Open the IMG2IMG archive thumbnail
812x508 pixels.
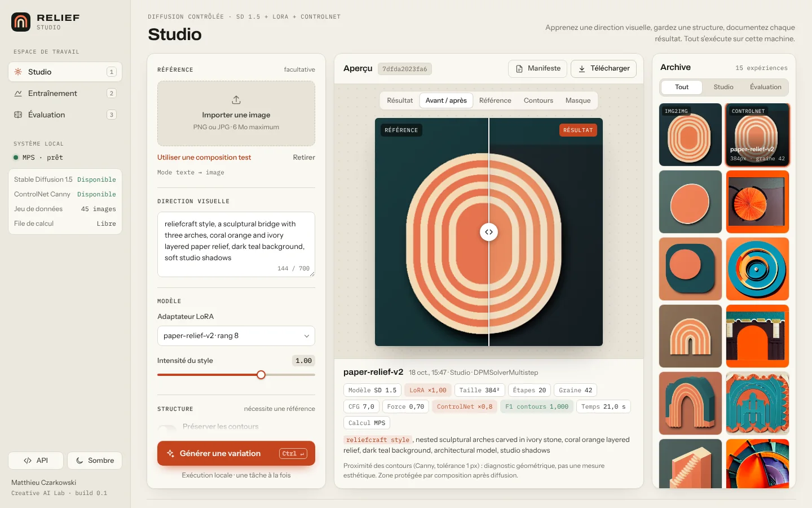pos(690,135)
